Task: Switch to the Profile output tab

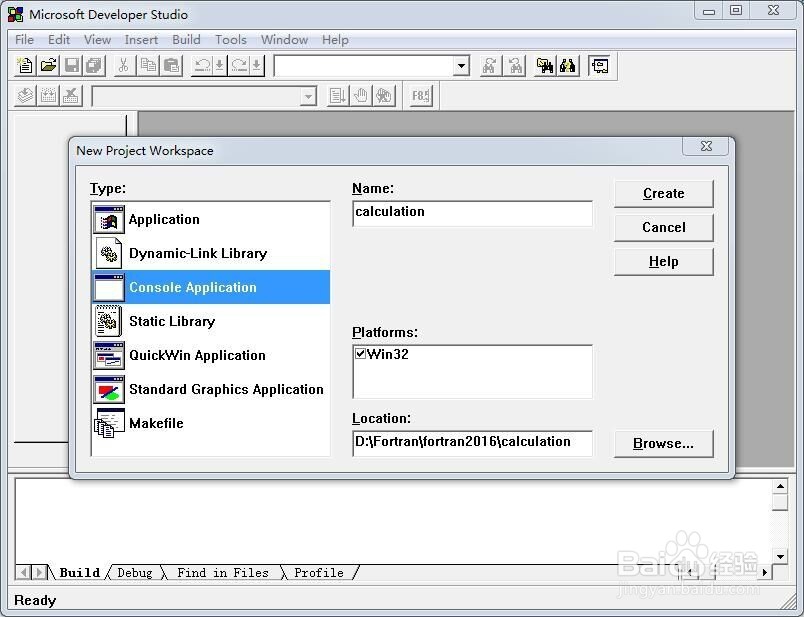Action: coord(318,572)
